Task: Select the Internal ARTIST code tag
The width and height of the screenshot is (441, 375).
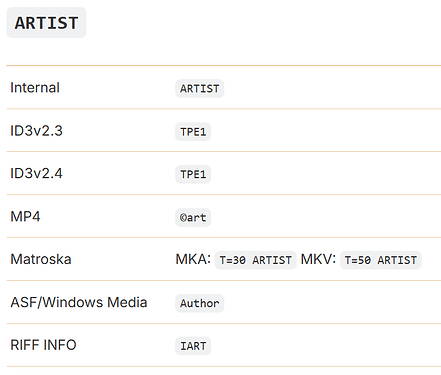Action: tap(199, 89)
